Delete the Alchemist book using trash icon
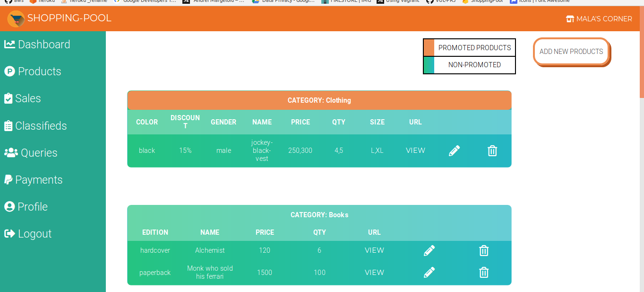This screenshot has width=644, height=292. 484,251
